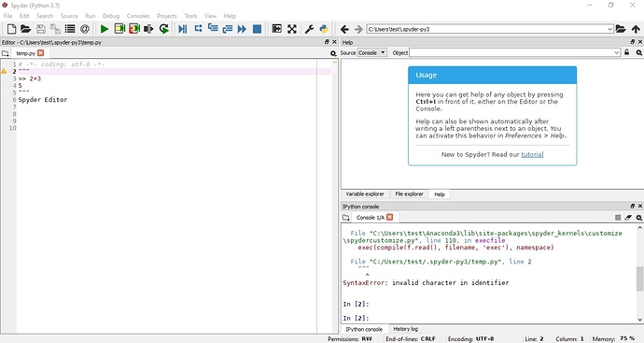Create a new file with the toolbar icon
Image resolution: width=644 pixels, height=343 pixels.
coord(11,29)
